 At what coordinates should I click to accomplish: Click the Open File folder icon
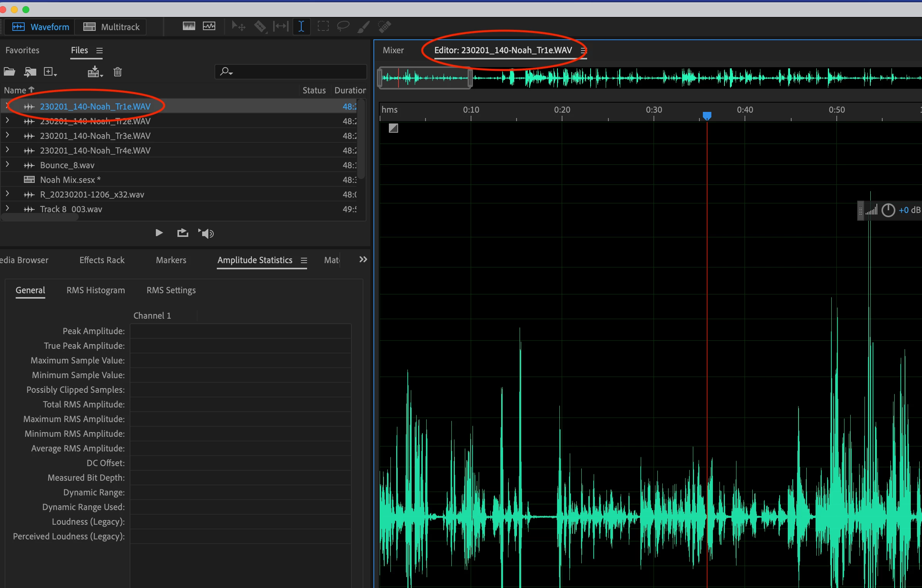(x=9, y=72)
